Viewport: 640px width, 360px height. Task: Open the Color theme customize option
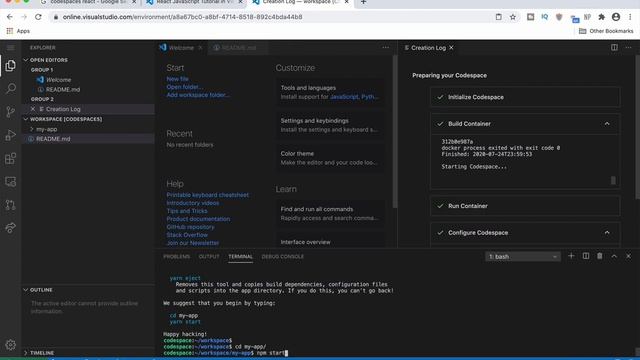point(330,158)
